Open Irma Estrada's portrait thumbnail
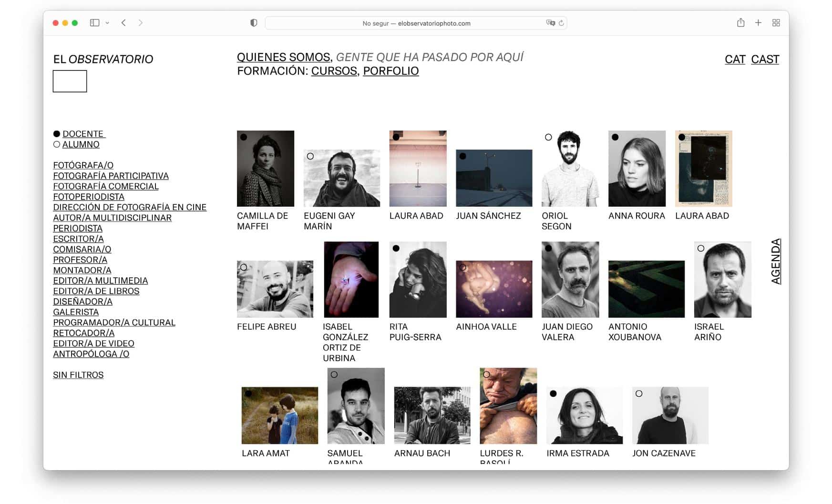The height and width of the screenshot is (504, 832). click(585, 415)
